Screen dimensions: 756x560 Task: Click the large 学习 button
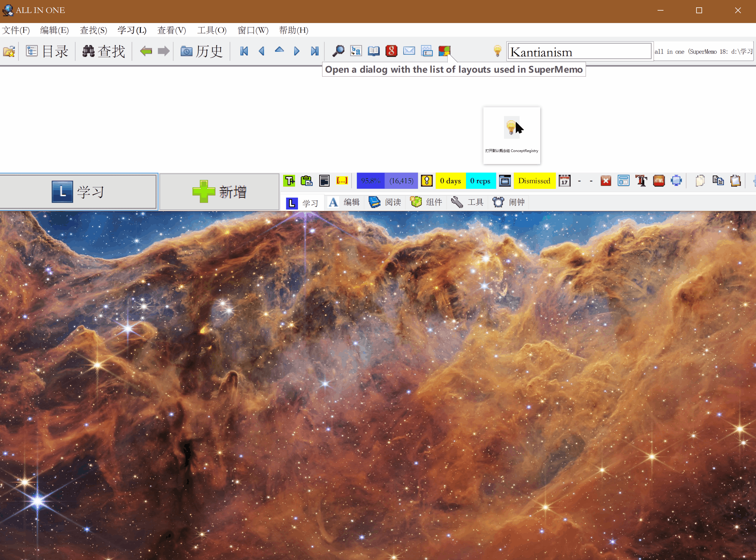pyautogui.click(x=78, y=192)
